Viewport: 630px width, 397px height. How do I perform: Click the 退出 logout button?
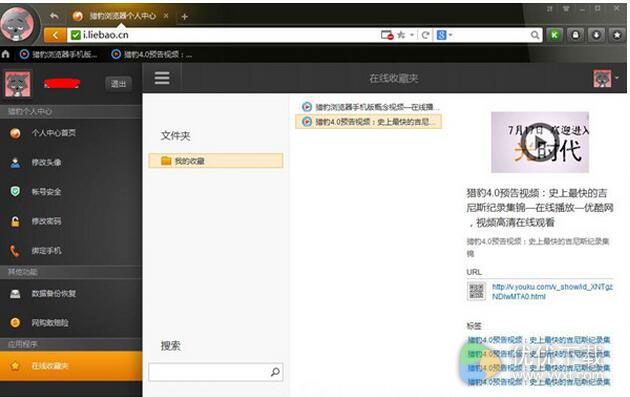click(119, 84)
